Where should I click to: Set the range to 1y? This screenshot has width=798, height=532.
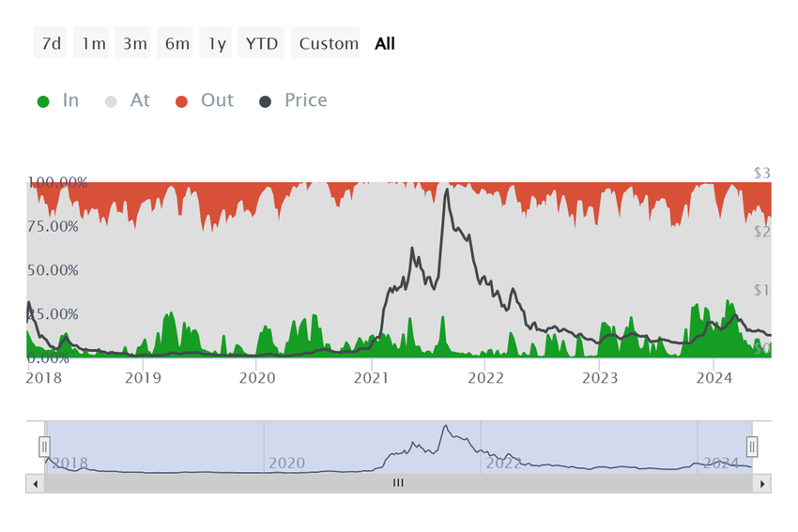216,43
